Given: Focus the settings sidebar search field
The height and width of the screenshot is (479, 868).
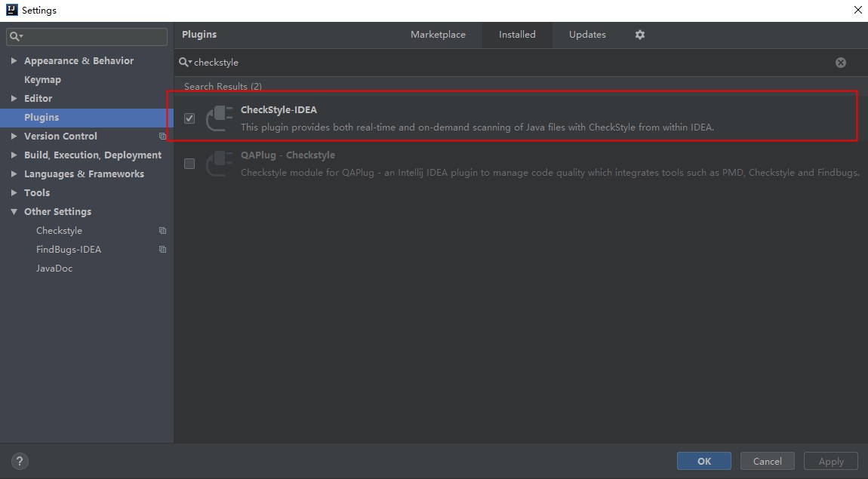Looking at the screenshot, I should point(87,36).
